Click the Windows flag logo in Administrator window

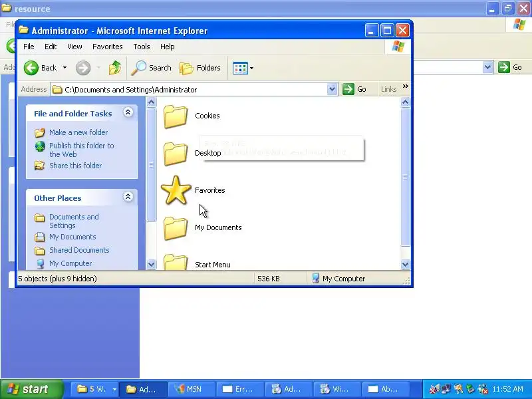click(x=398, y=47)
